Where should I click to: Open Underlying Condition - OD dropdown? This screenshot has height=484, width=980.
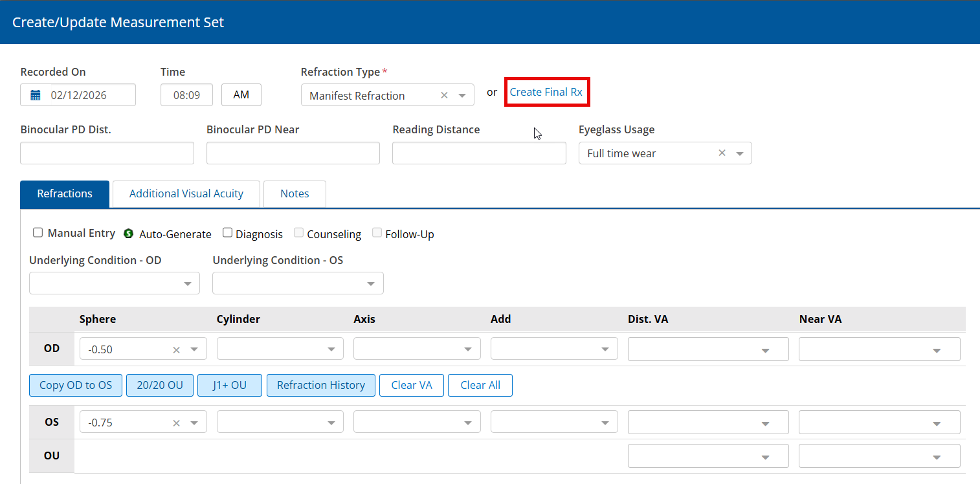188,284
